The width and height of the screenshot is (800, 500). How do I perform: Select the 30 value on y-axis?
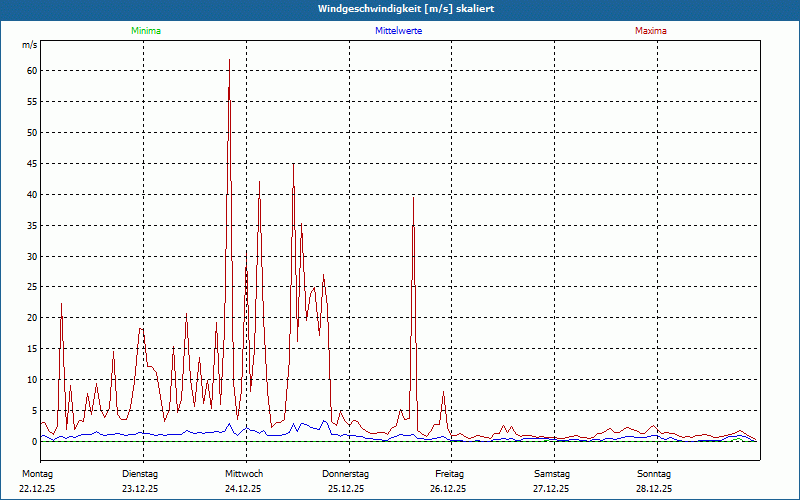[x=32, y=256]
